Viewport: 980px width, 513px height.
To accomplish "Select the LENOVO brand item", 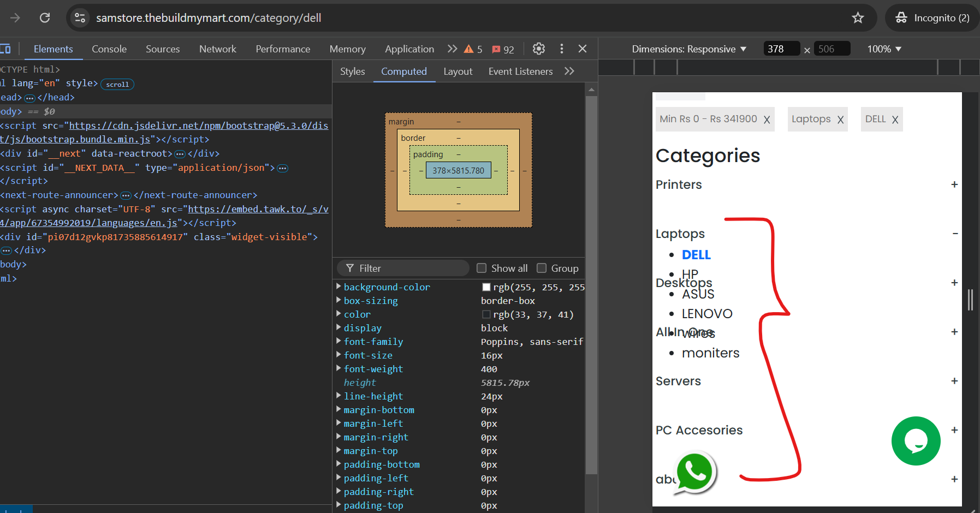I will click(707, 314).
